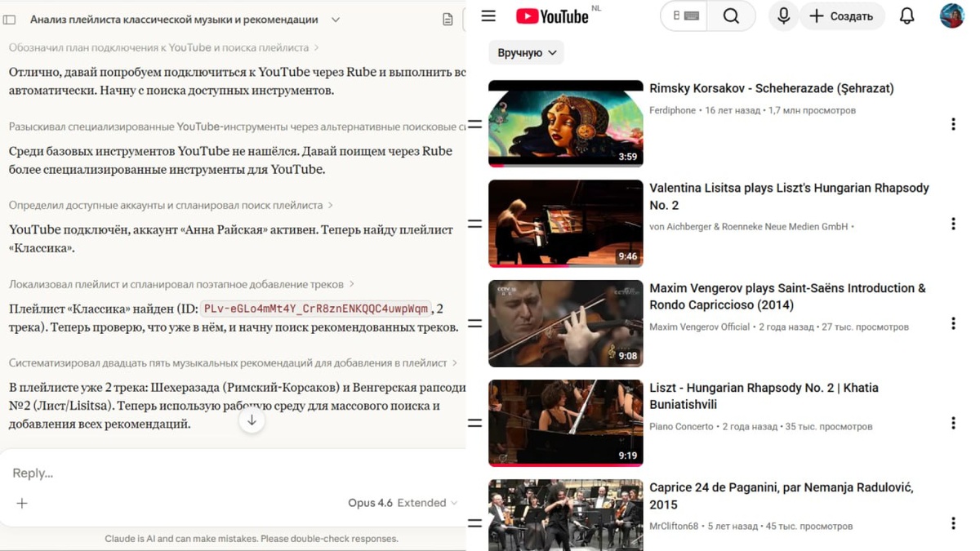Viewport: 980px width, 551px height.
Task: Open more options for Scheherazade video
Action: pos(953,124)
